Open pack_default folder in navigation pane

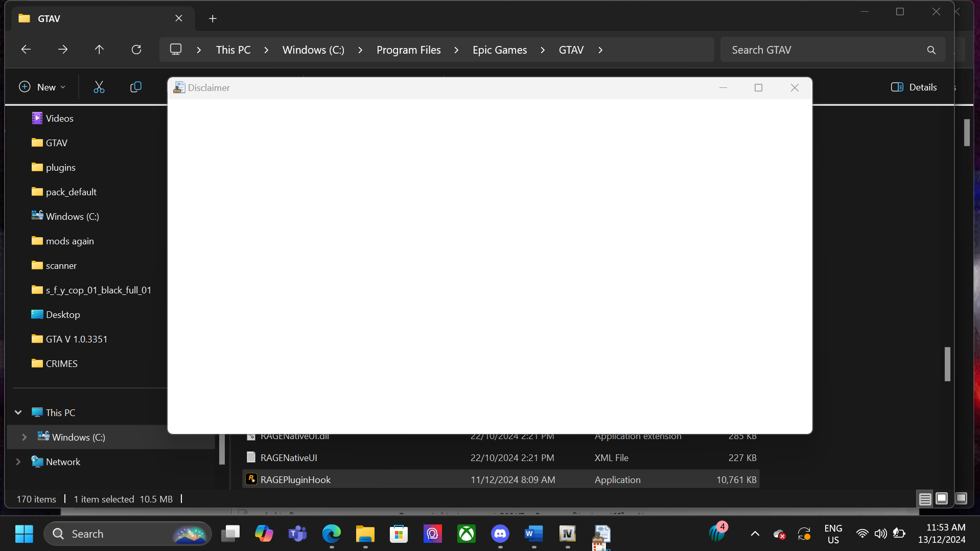coord(71,192)
